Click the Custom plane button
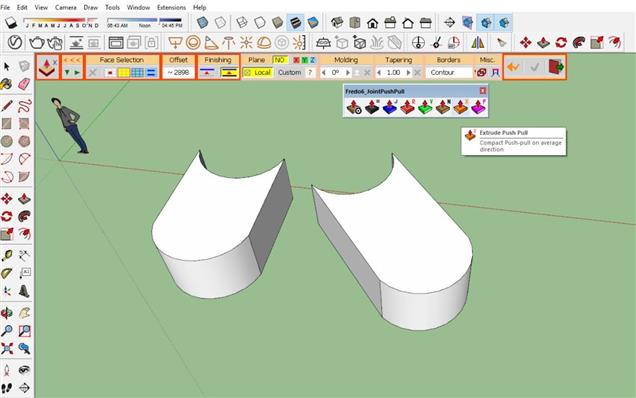 click(x=290, y=73)
